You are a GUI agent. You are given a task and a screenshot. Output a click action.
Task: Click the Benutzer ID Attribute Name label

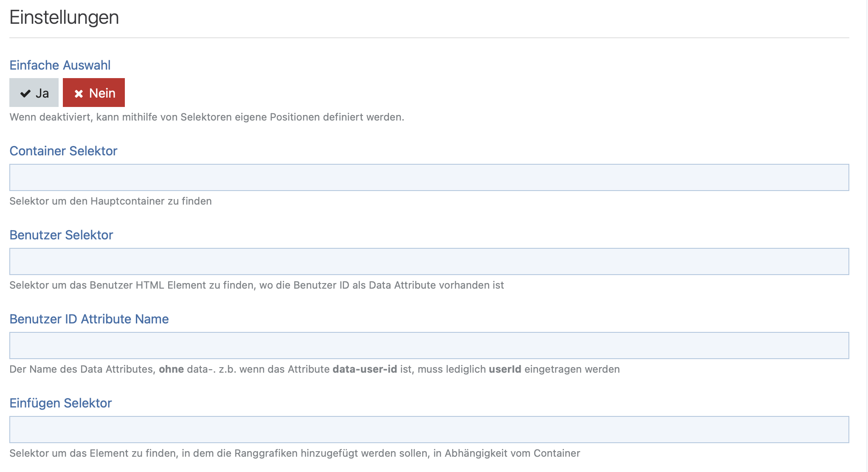[x=89, y=319]
